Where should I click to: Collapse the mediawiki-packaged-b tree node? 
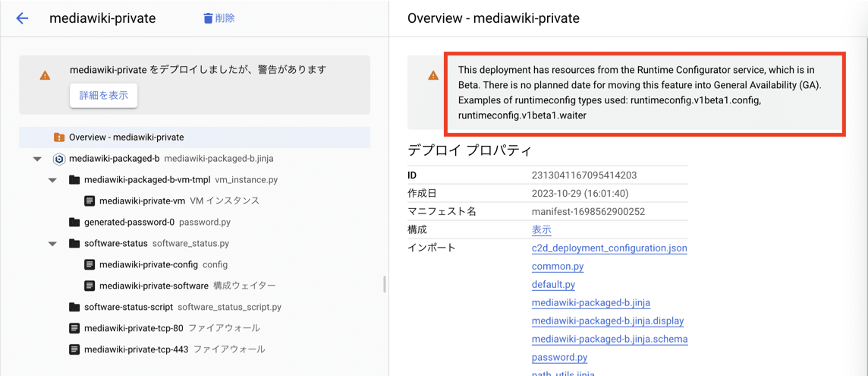[x=37, y=159]
